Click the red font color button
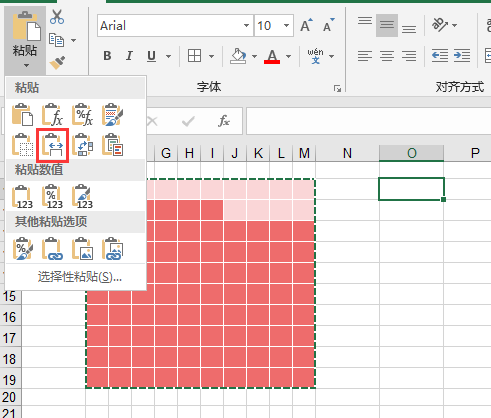This screenshot has width=491, height=418. coord(272,56)
